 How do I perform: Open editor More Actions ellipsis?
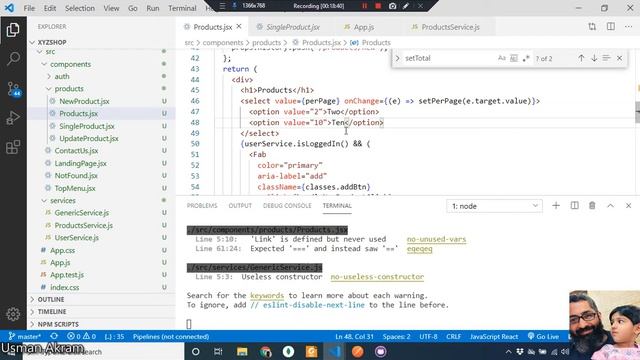tap(628, 27)
